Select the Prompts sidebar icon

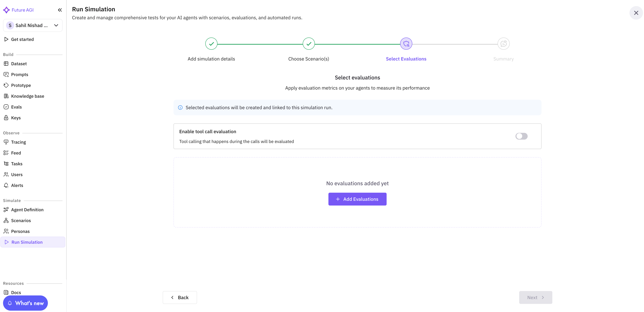[x=6, y=74]
